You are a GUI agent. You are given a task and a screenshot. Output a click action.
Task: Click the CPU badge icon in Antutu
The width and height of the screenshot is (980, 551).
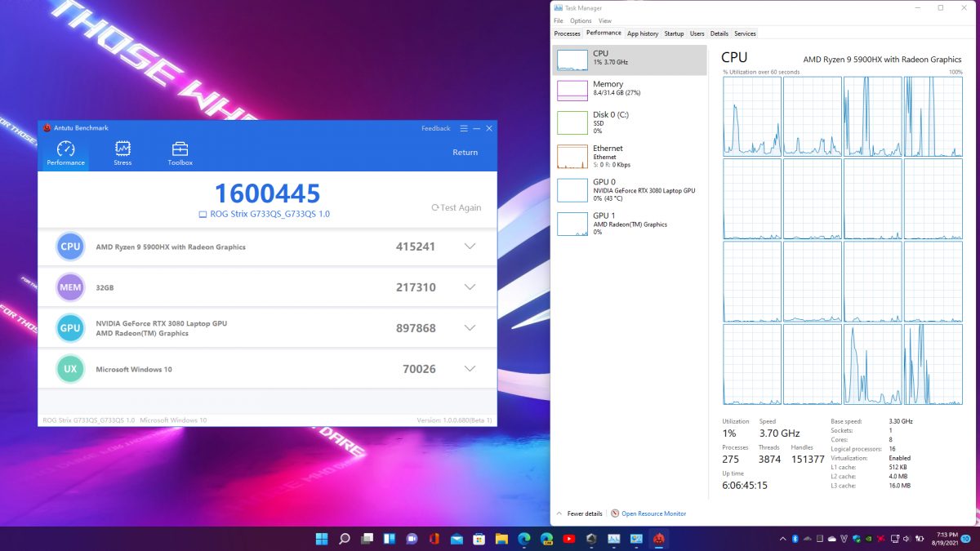(x=70, y=247)
